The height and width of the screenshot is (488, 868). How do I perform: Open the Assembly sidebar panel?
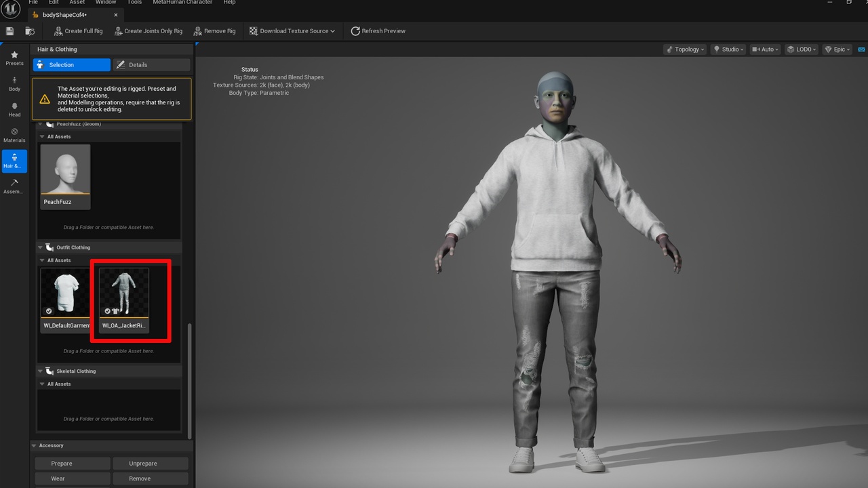tap(14, 186)
